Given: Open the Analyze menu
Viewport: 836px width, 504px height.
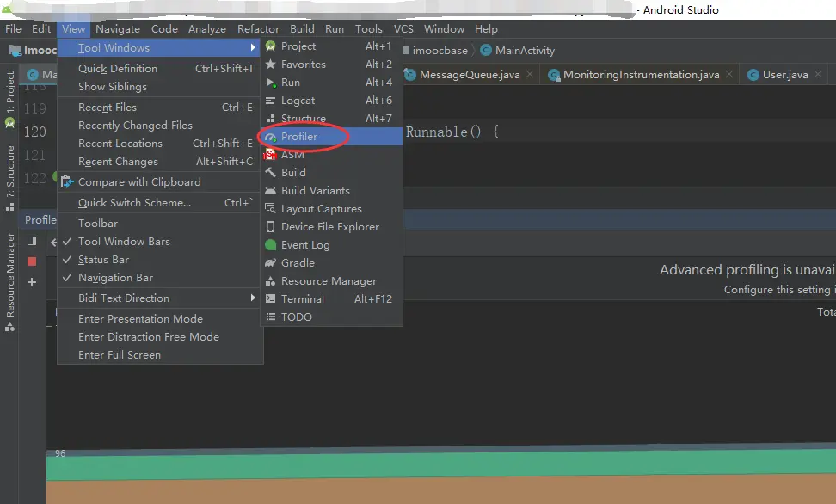Looking at the screenshot, I should pos(207,28).
